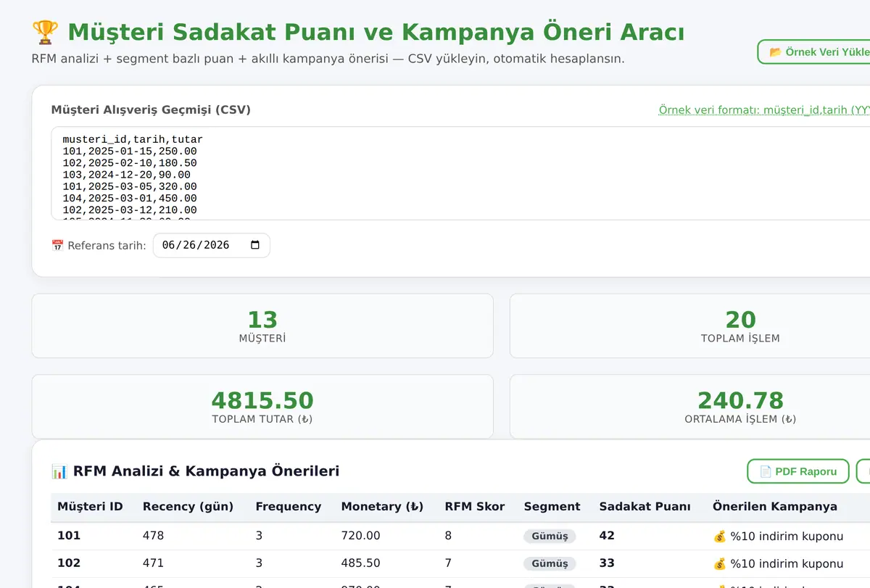Generate the PDF Raporu report
The image size is (870, 588).
click(797, 471)
